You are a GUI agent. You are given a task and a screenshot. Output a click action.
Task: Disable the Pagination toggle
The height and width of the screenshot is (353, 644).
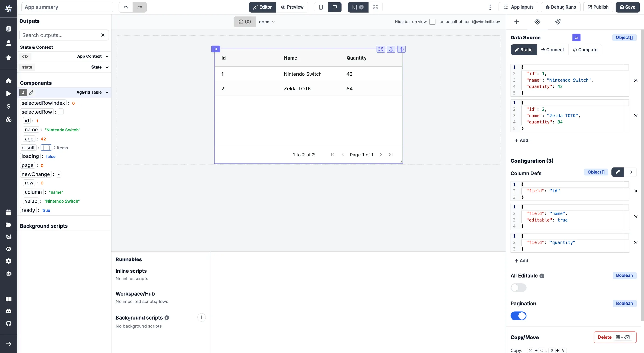pos(518,316)
